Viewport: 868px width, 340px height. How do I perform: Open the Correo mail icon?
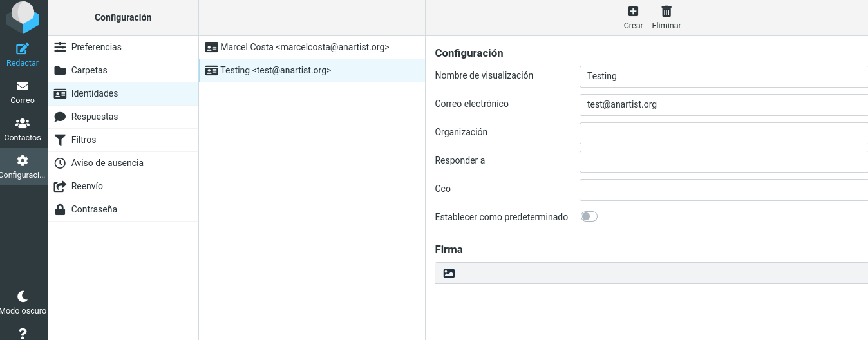coord(23,86)
